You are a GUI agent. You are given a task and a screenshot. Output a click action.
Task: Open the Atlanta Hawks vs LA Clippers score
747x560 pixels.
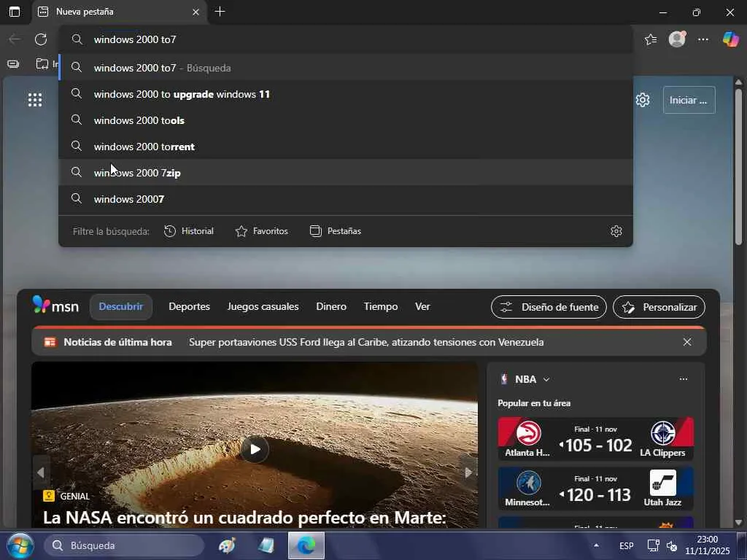(595, 438)
